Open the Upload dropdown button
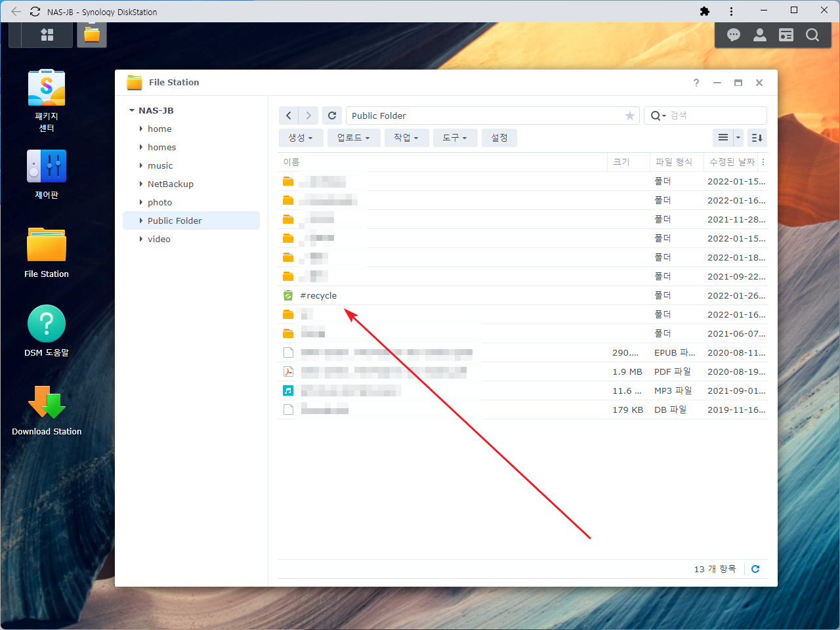This screenshot has width=840, height=630. tap(354, 138)
